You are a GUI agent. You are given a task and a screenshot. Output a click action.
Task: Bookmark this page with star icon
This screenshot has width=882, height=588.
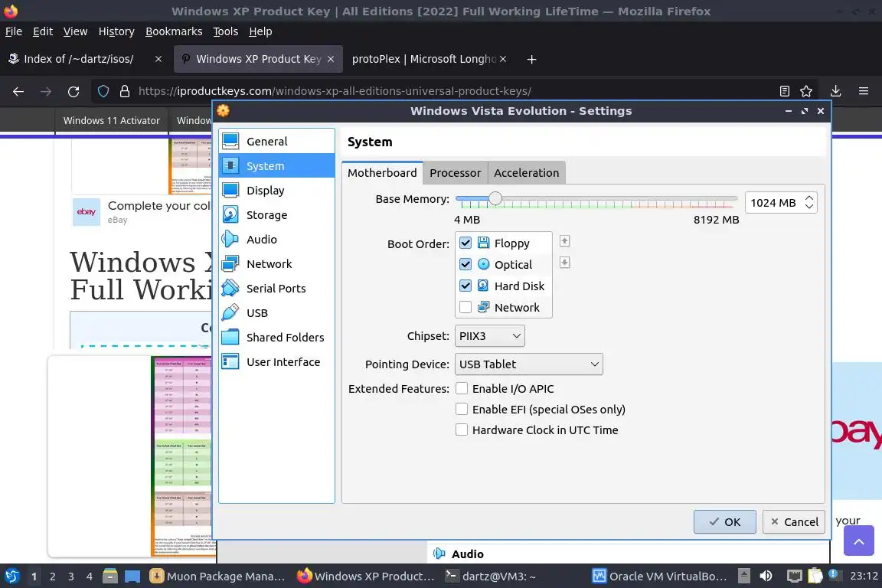tap(806, 91)
